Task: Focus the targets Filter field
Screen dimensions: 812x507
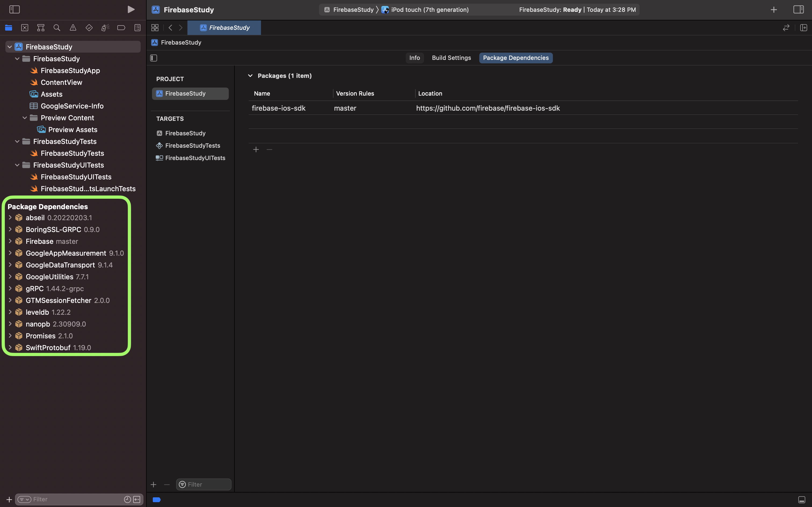Action: pos(204,484)
